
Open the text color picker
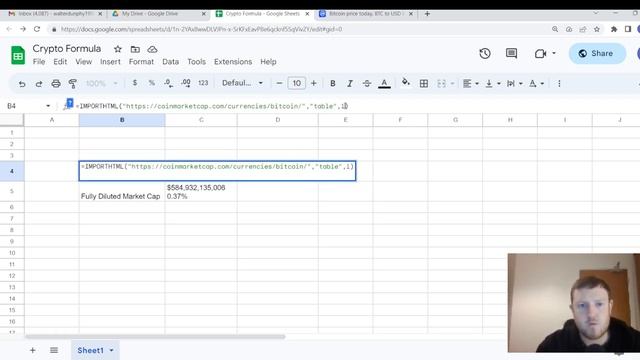tap(384, 84)
